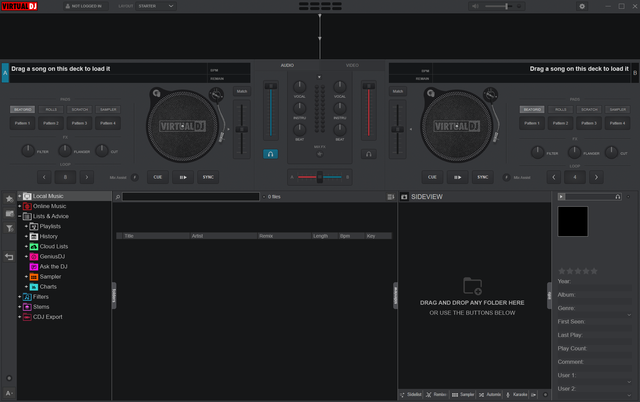
Task: Open mixer dropdown arrow above VU meters
Action: (319, 77)
